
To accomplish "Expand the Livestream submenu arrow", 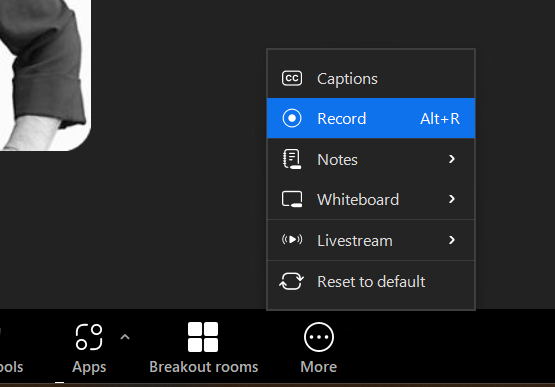I will 452,240.
